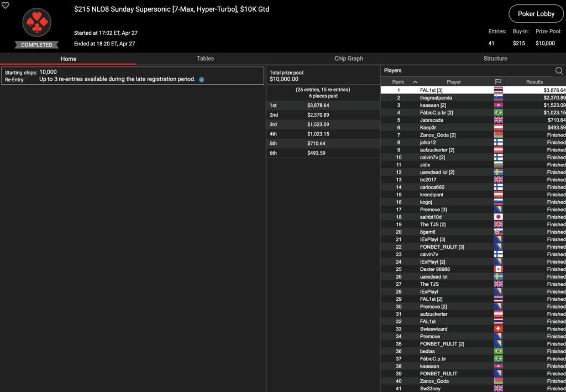Image resolution: width=566 pixels, height=392 pixels.
Task: Click the flag beside Zanos_Goda [2]
Action: pyautogui.click(x=498, y=135)
